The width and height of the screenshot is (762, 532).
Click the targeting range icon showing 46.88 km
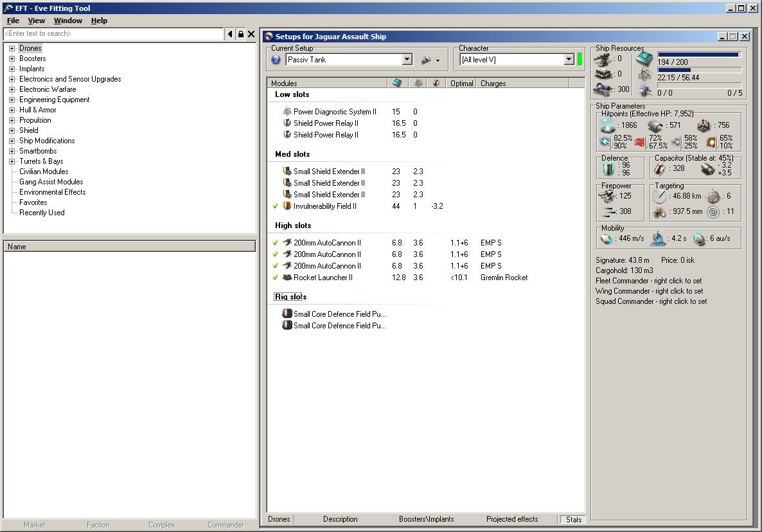[x=659, y=196]
